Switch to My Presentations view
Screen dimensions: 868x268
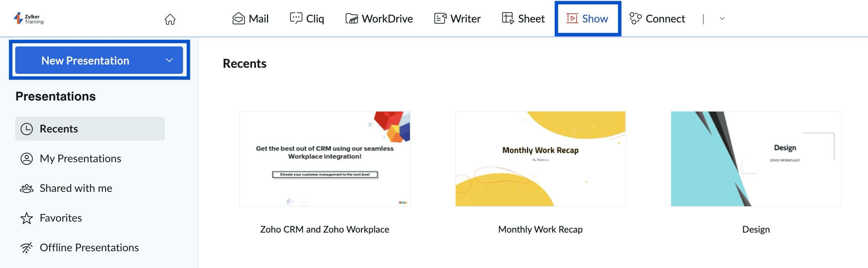pos(80,159)
